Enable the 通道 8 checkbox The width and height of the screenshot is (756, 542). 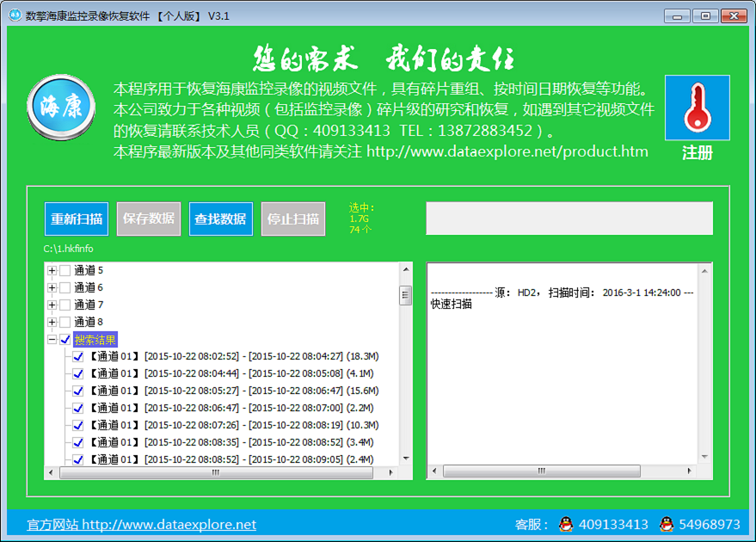tap(65, 323)
